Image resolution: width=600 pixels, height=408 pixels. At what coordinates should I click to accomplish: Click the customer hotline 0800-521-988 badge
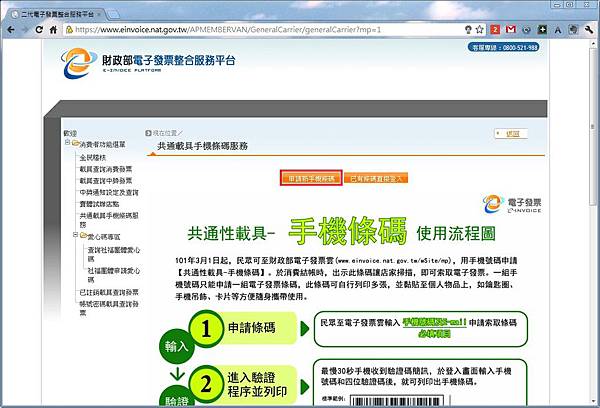[x=504, y=47]
